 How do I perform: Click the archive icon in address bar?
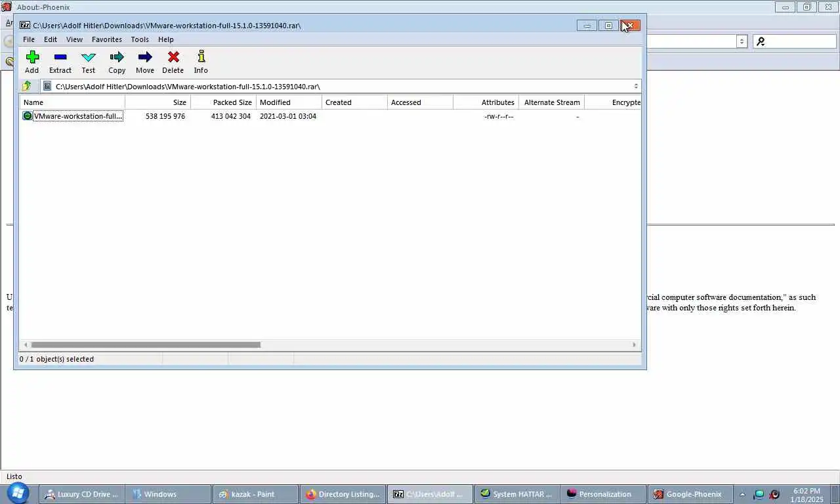(47, 86)
